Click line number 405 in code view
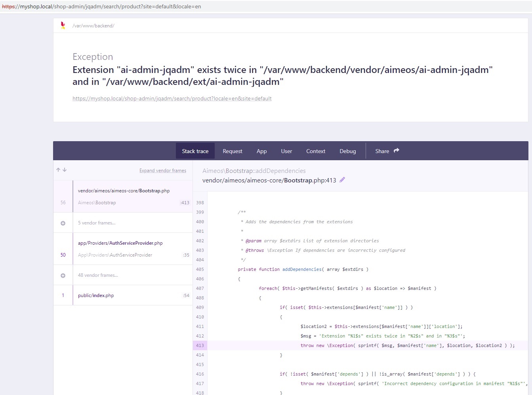The height and width of the screenshot is (395, 532). 200,269
